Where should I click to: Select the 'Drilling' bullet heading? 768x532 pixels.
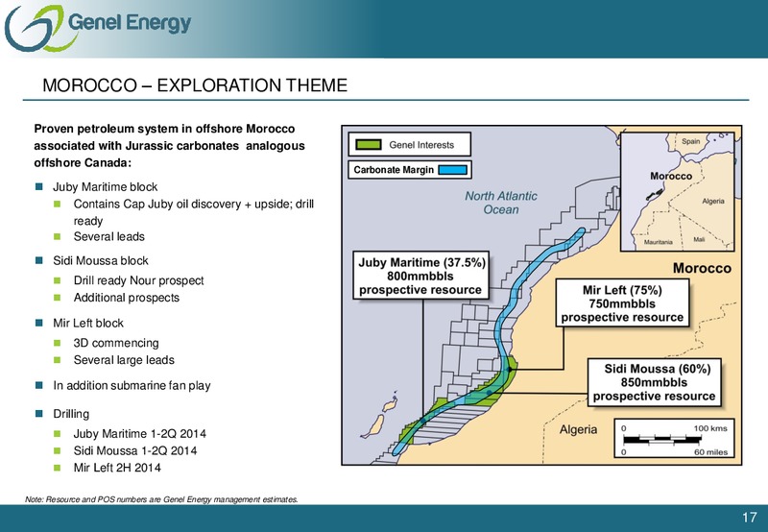tap(71, 414)
